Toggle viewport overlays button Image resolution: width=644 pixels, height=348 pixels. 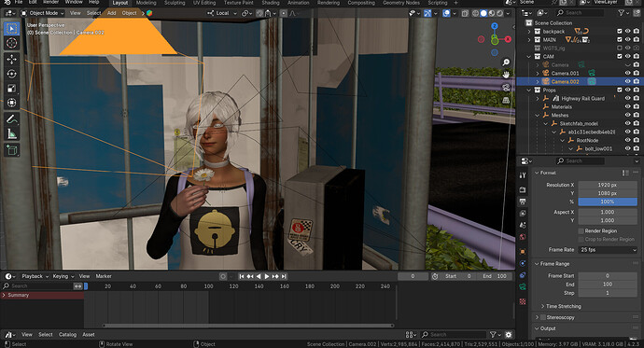click(x=446, y=13)
